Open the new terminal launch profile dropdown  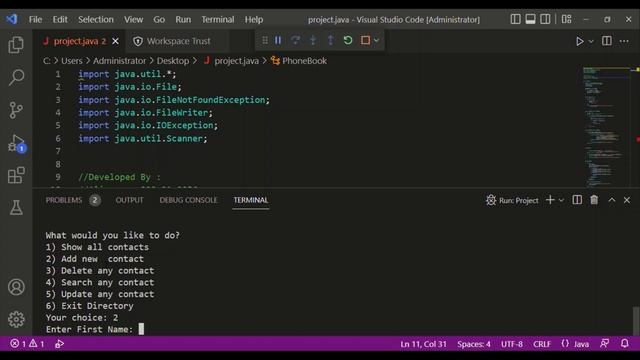tap(561, 200)
